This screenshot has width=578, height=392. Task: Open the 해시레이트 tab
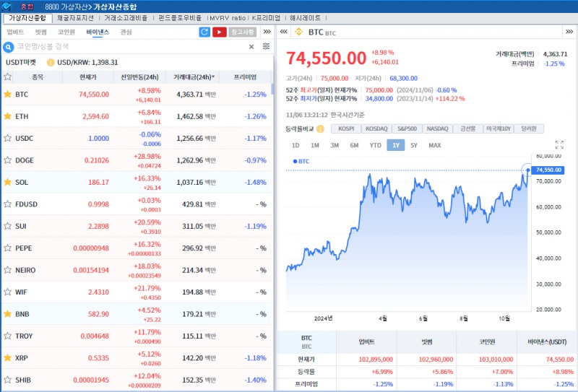(305, 18)
